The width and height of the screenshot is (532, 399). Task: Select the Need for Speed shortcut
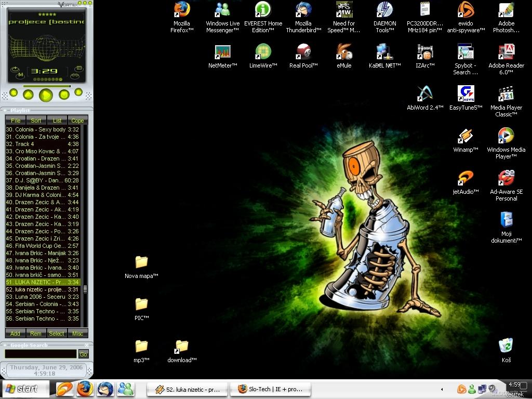coord(344,17)
